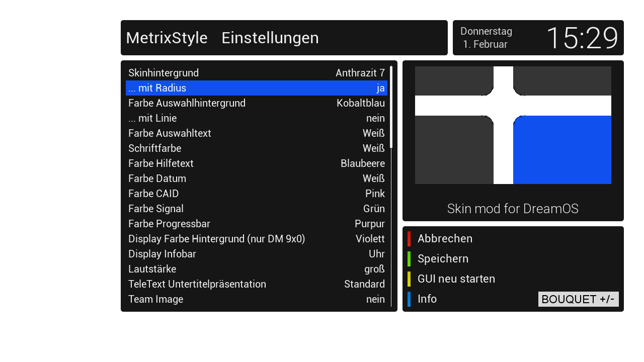Viewport: 644px width, 362px height.
Task: Change Skinhintergrund value Anthrazit 7
Action: click(360, 73)
